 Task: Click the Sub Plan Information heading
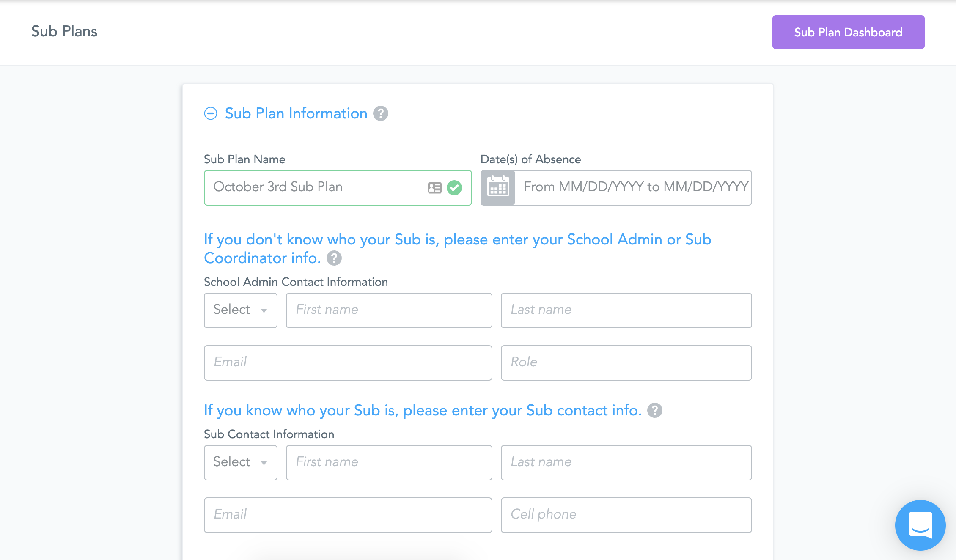tap(296, 113)
